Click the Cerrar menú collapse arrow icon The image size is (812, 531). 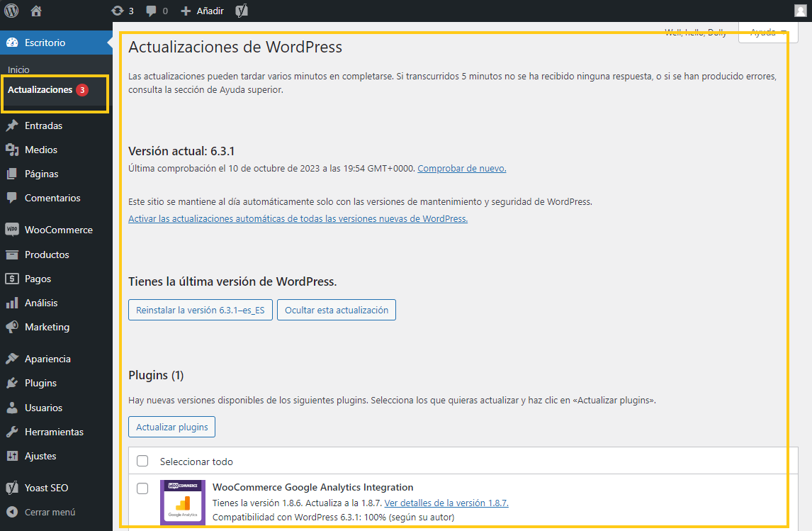coord(12,512)
